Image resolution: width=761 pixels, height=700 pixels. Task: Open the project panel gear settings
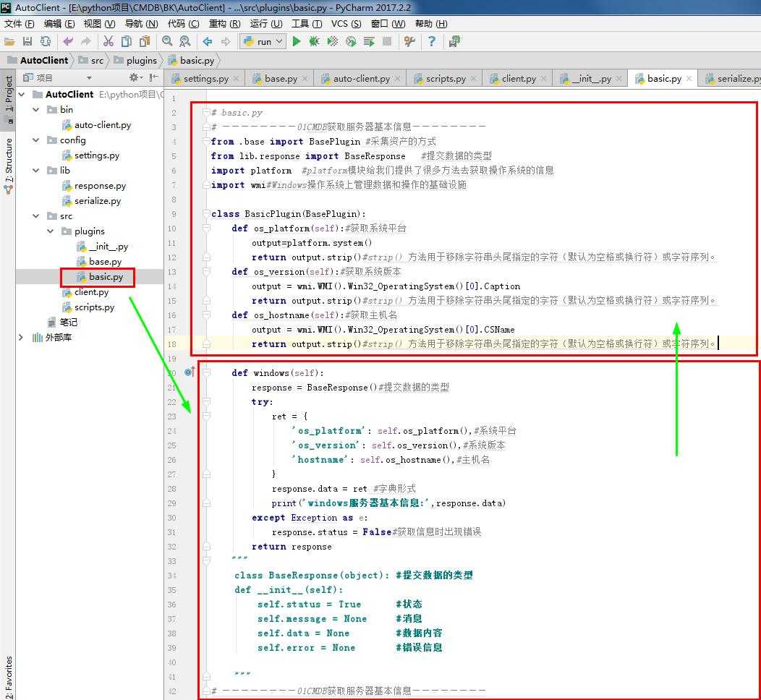click(134, 77)
